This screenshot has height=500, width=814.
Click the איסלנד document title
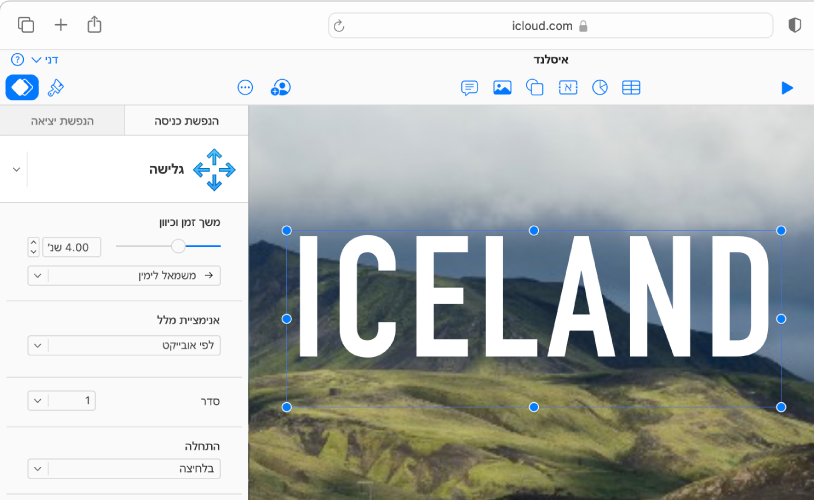(551, 60)
